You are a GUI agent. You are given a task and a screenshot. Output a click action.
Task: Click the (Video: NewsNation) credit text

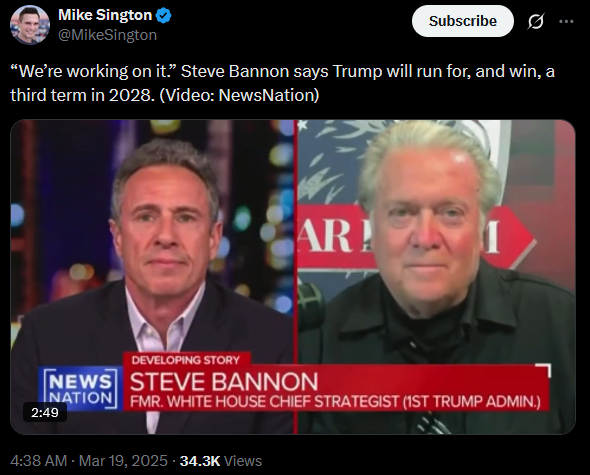pyautogui.click(x=239, y=95)
